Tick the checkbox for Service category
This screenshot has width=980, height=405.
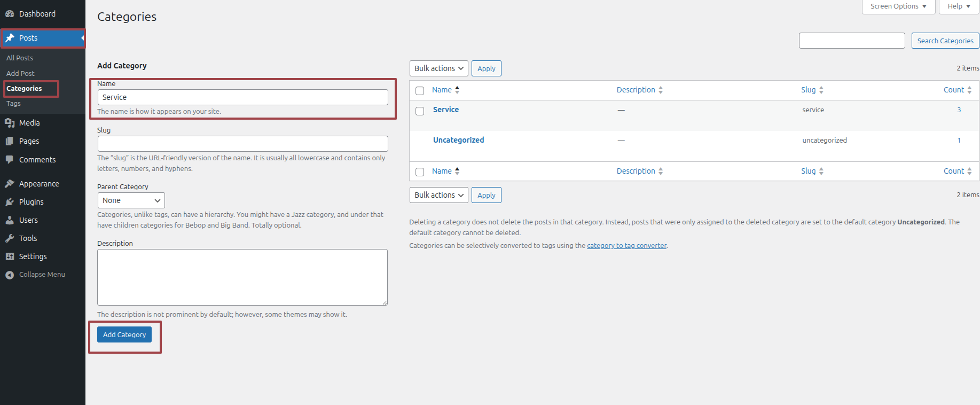point(420,111)
